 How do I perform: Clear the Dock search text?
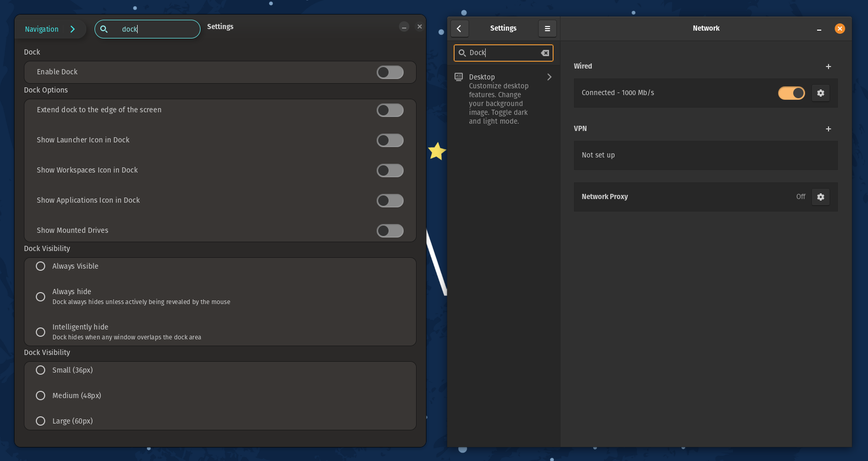pyautogui.click(x=545, y=53)
